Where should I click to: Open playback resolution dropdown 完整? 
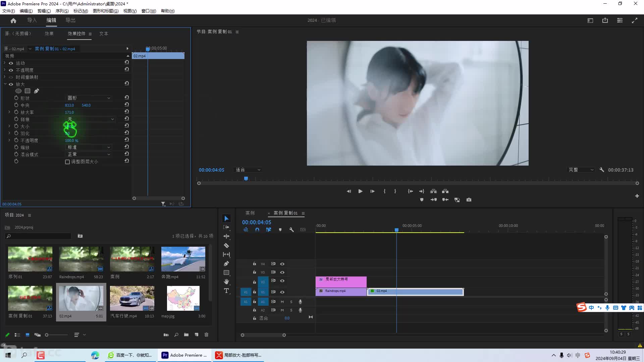pyautogui.click(x=581, y=170)
